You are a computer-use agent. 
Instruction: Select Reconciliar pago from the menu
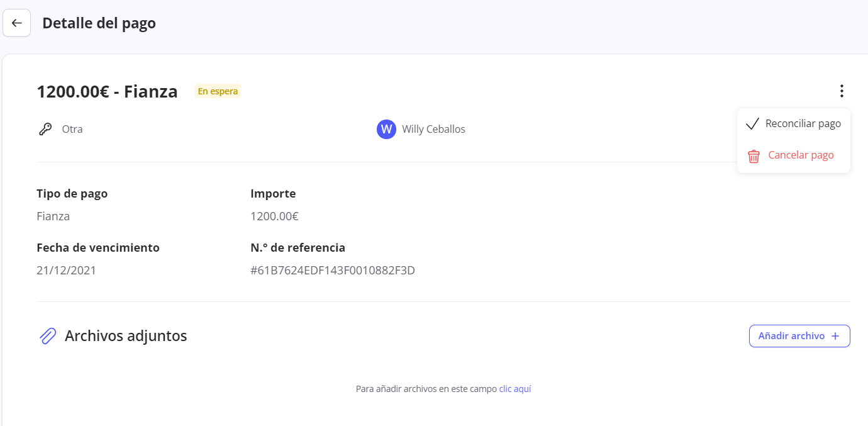(x=803, y=123)
